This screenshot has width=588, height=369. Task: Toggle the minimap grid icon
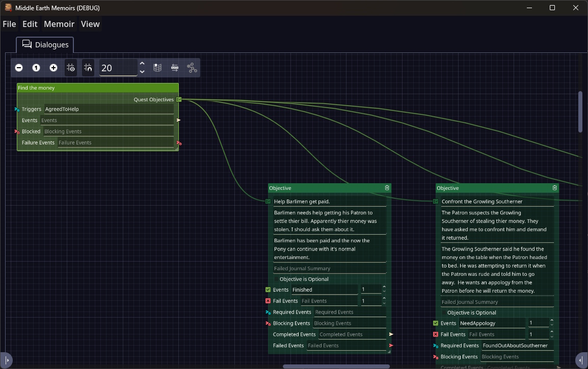[x=158, y=68]
